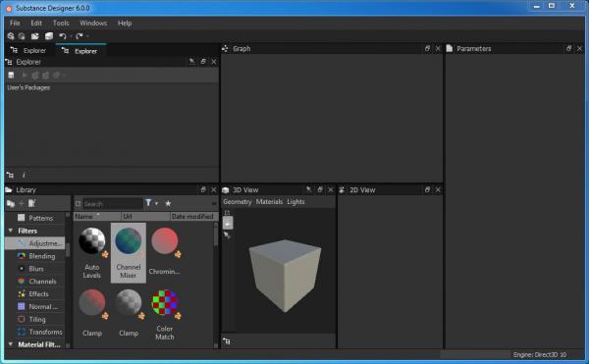Open the Geometry menu in 3D View
The width and height of the screenshot is (589, 364).
click(x=237, y=201)
